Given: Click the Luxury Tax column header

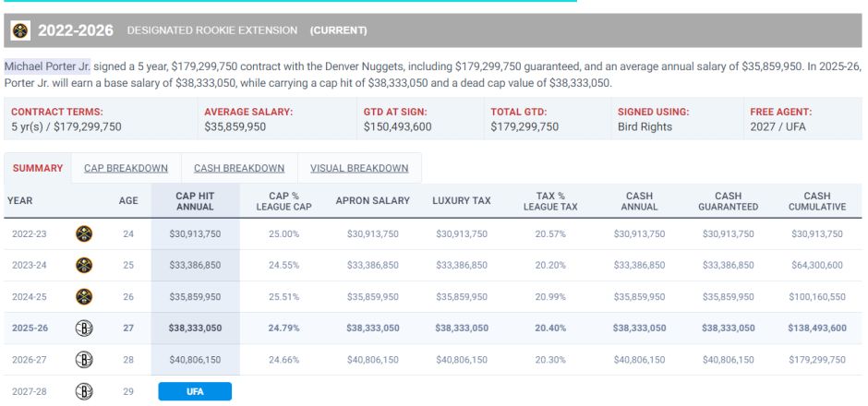Looking at the screenshot, I should pos(462,201).
